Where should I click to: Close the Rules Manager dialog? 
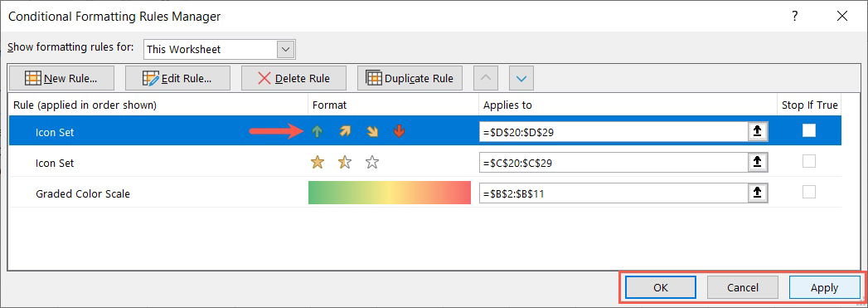[x=842, y=16]
